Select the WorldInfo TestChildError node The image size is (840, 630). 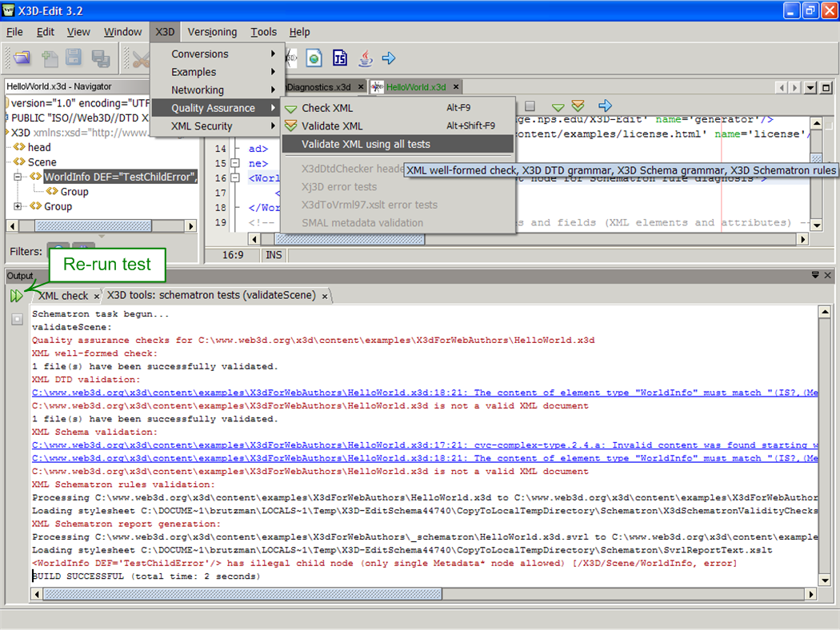[120, 177]
